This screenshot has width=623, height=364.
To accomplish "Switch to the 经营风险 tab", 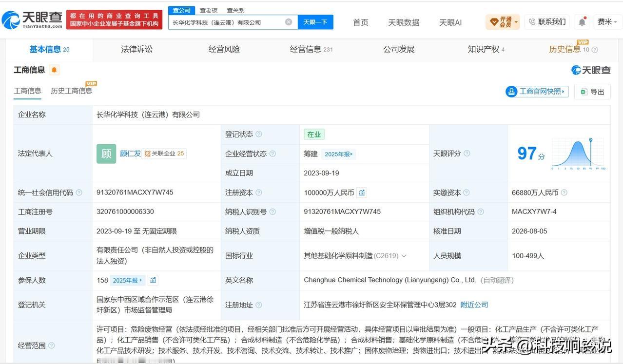I will (x=224, y=49).
